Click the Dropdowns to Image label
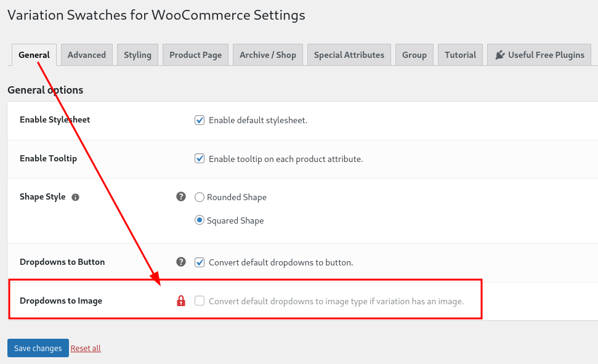This screenshot has height=364, width=598. [61, 301]
